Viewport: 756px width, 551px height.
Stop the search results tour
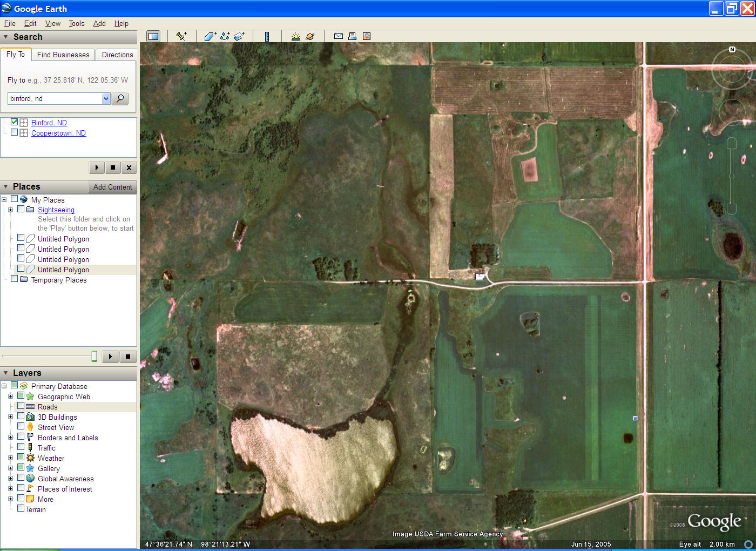tap(113, 167)
